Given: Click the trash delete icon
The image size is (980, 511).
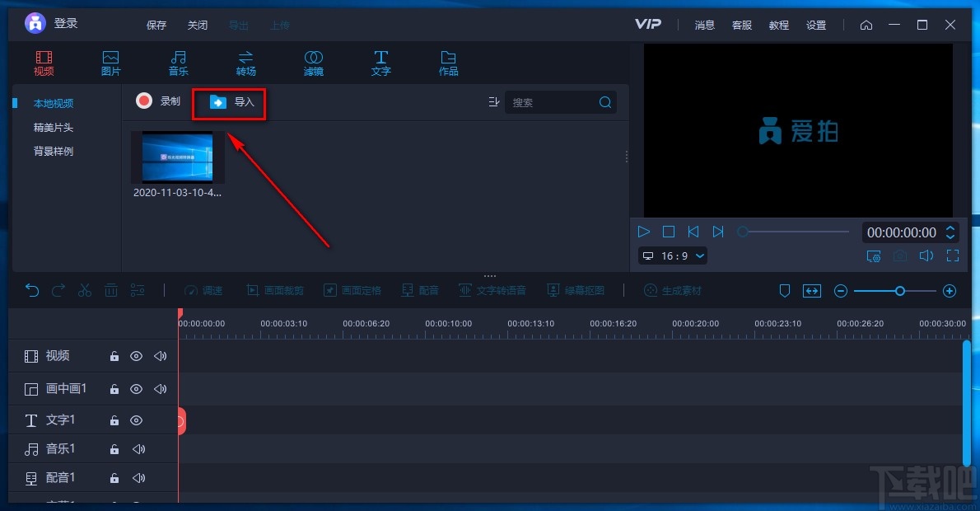Looking at the screenshot, I should (x=110, y=290).
